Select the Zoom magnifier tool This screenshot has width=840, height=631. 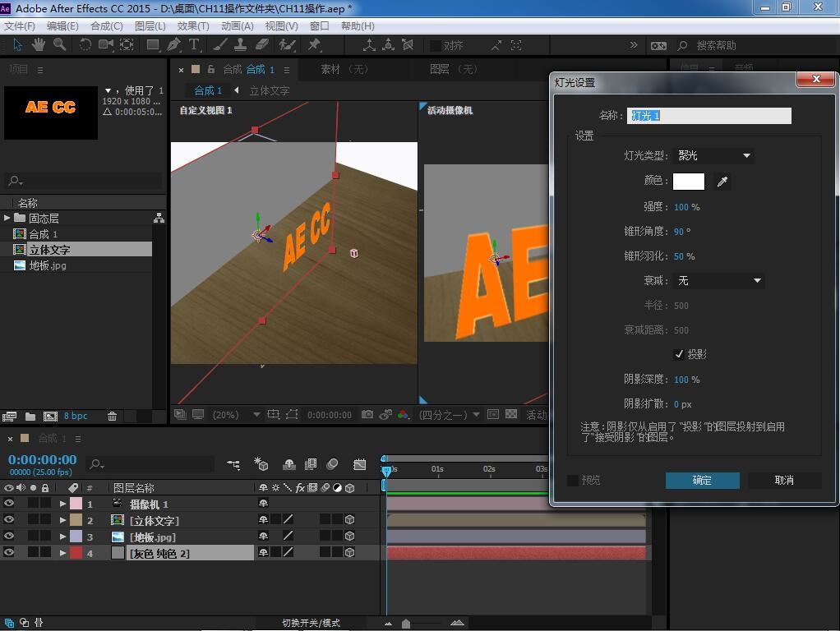(x=59, y=45)
